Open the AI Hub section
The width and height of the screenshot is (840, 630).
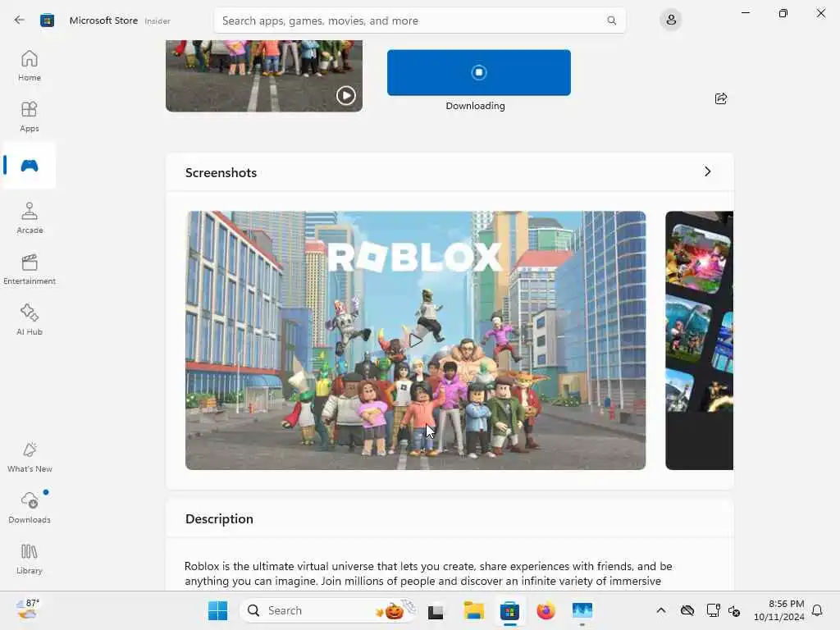click(x=30, y=320)
